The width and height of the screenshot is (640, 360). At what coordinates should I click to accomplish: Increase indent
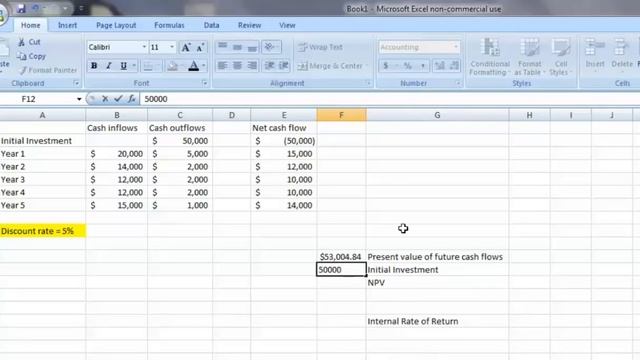click(284, 66)
